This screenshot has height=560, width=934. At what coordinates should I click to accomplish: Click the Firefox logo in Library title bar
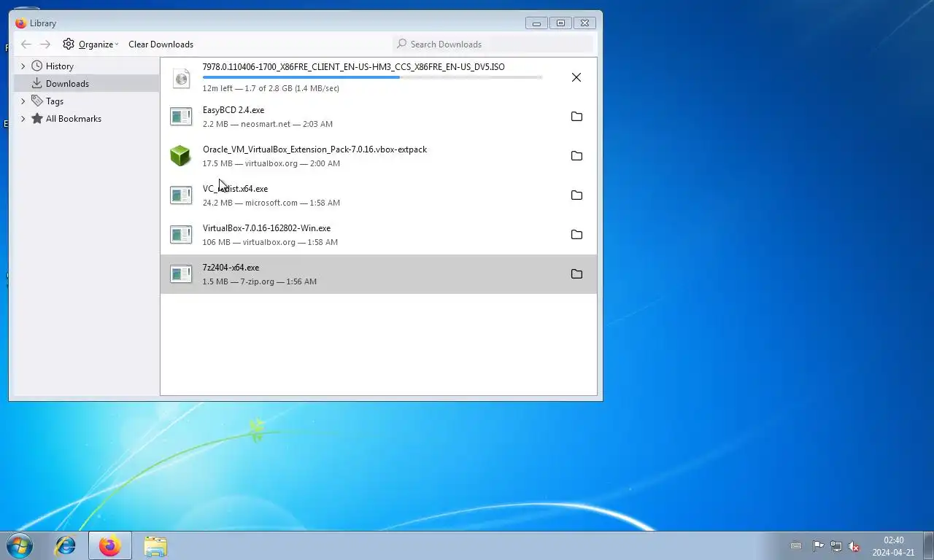coord(21,23)
